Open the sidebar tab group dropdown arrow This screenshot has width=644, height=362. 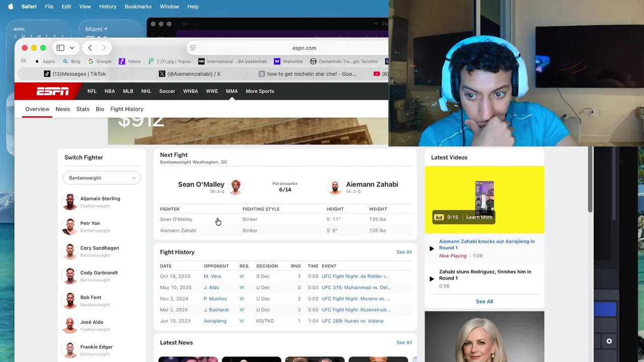72,48
